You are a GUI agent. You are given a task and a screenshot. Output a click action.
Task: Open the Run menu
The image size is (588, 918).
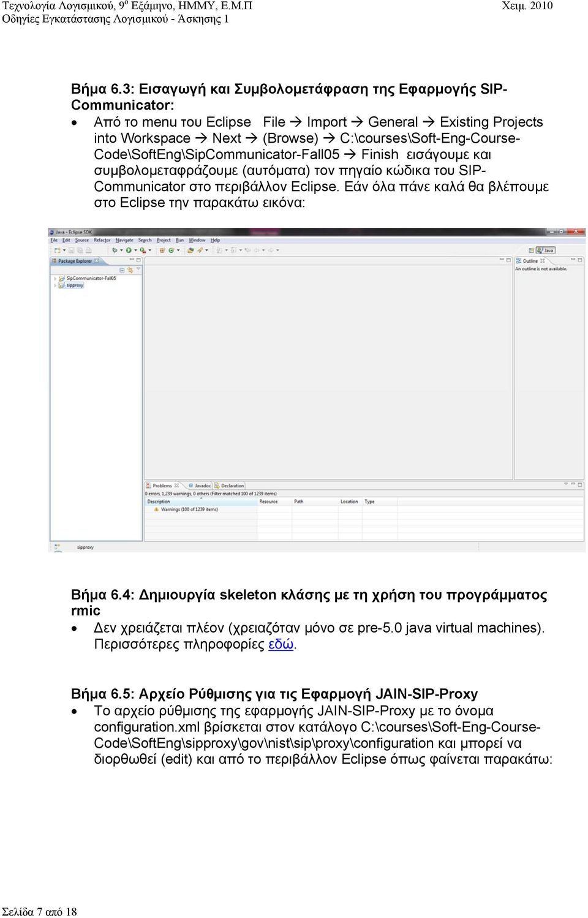(179, 240)
